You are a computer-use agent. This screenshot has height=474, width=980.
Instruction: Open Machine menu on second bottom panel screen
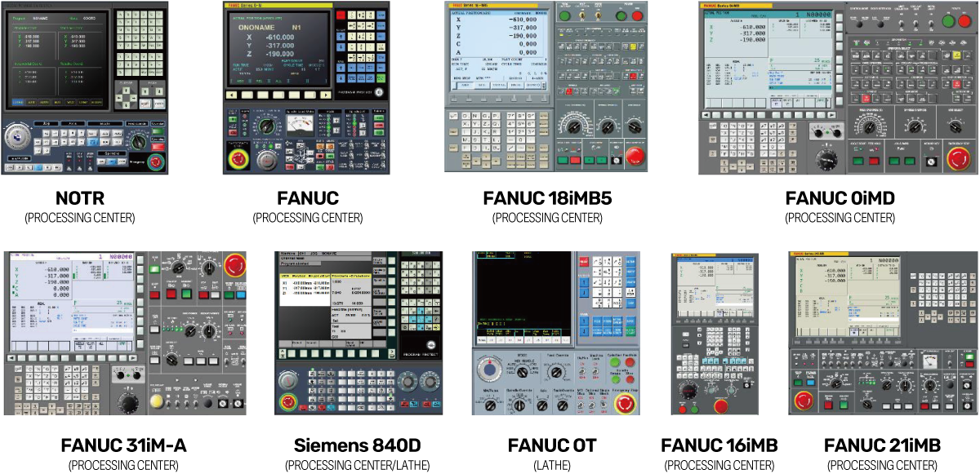288,253
